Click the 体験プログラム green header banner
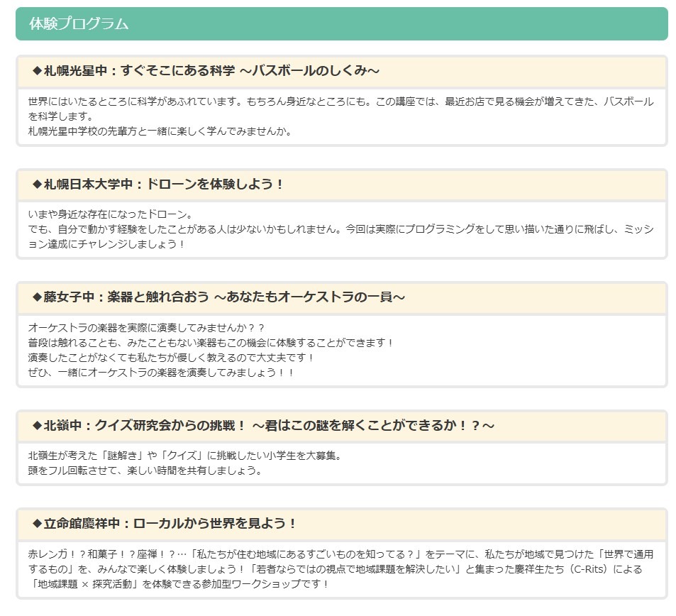 (341, 23)
